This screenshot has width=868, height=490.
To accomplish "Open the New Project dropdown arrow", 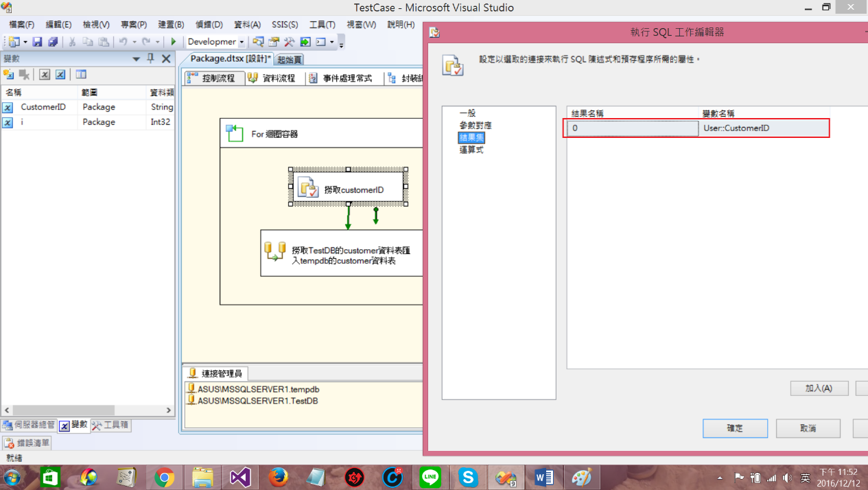I will (x=25, y=43).
